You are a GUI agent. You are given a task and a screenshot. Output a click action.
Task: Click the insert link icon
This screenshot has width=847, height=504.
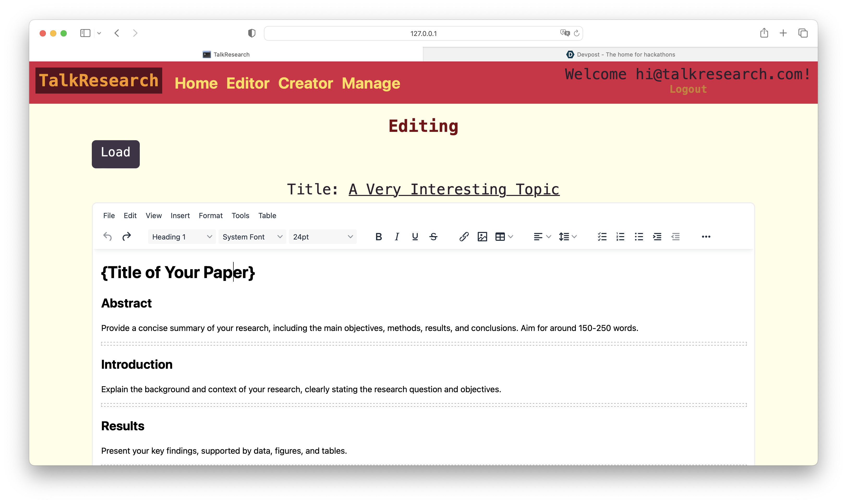click(464, 237)
